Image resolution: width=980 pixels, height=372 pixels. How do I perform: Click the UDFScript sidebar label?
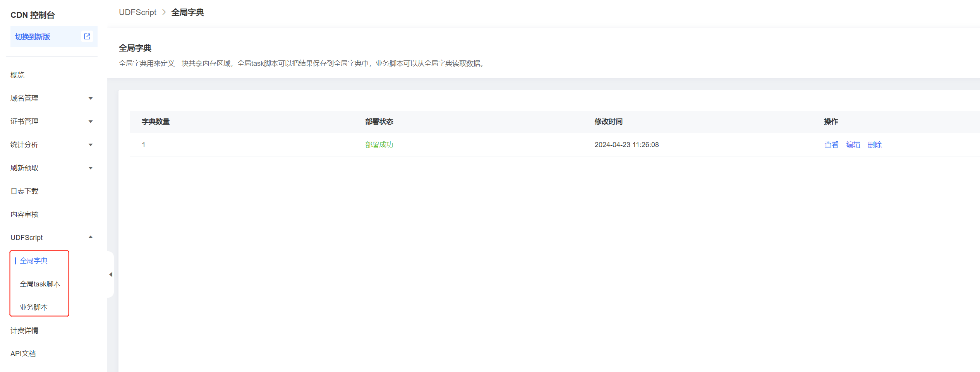(x=27, y=238)
